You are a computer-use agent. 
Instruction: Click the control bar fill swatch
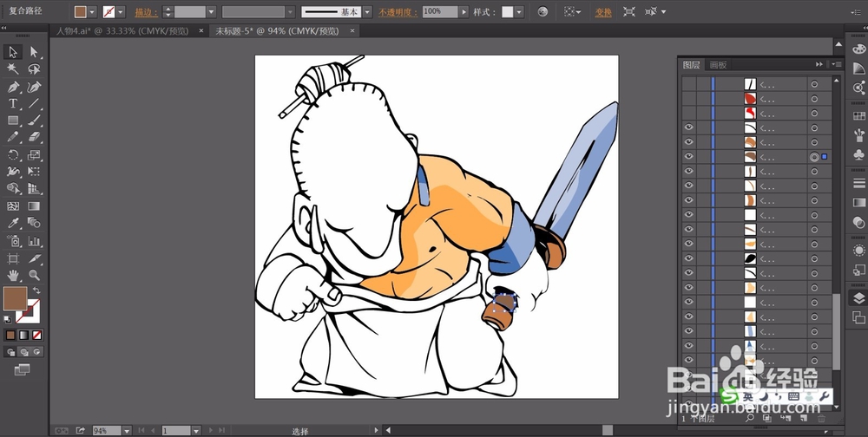[x=81, y=11]
